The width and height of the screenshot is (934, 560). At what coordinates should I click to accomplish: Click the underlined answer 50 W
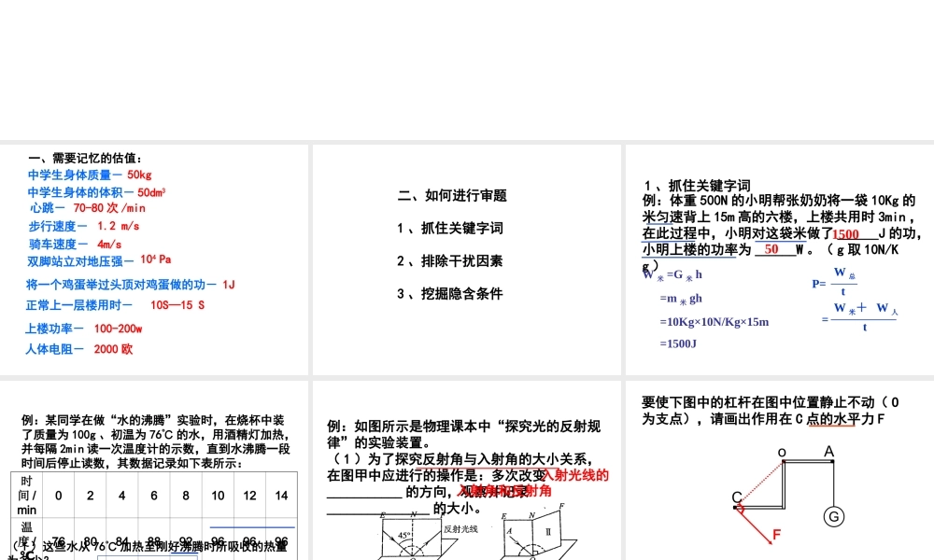(x=771, y=248)
